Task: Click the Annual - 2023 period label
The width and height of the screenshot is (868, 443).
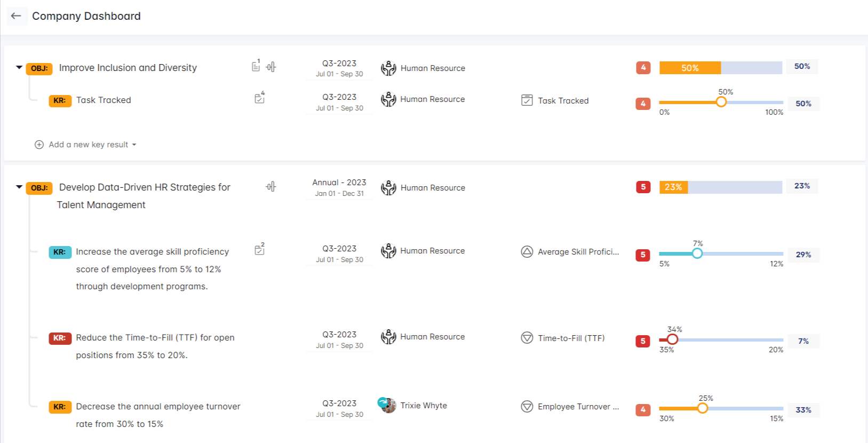Action: 339,183
